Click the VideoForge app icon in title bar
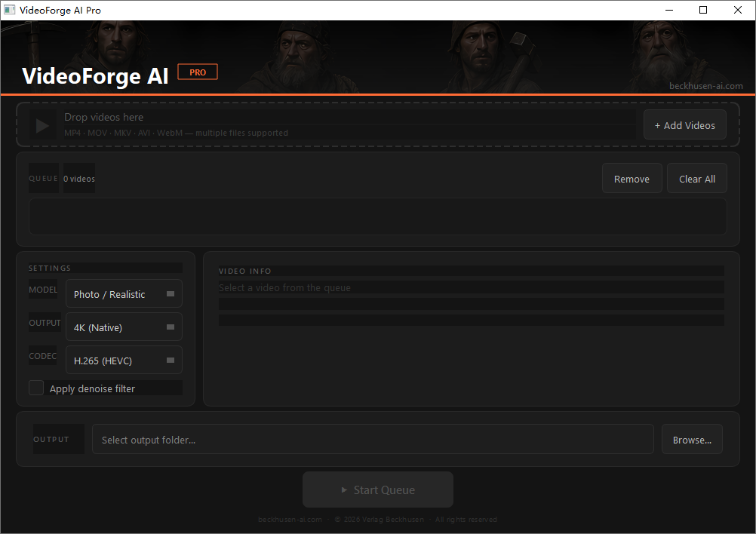Image resolution: width=756 pixels, height=534 pixels. click(x=9, y=10)
